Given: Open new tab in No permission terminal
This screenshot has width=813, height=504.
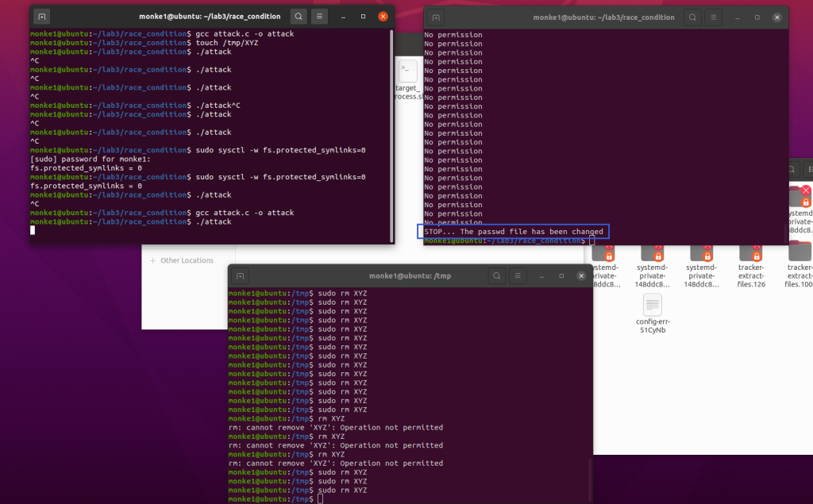Looking at the screenshot, I should point(436,17).
